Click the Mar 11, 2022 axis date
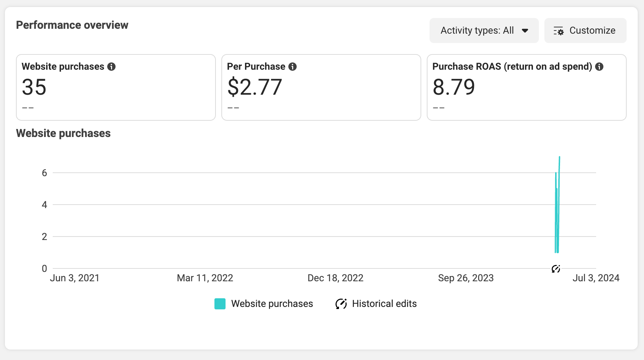The image size is (644, 360). (x=205, y=278)
